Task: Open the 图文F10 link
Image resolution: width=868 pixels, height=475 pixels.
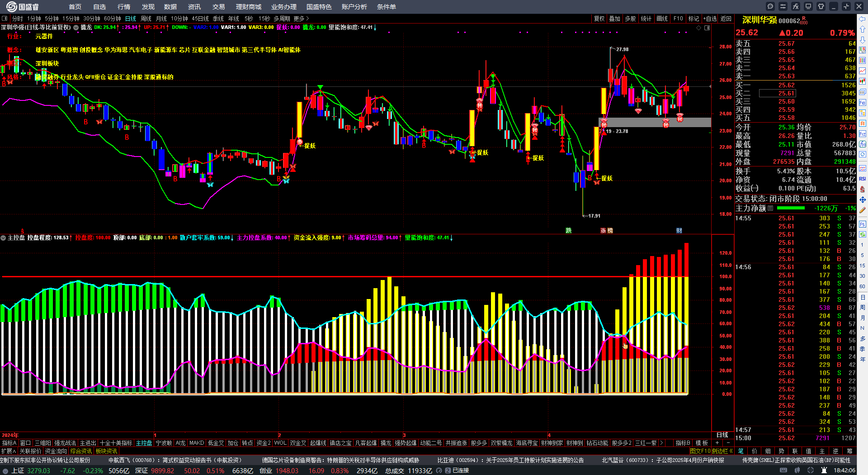Action: click(700, 451)
